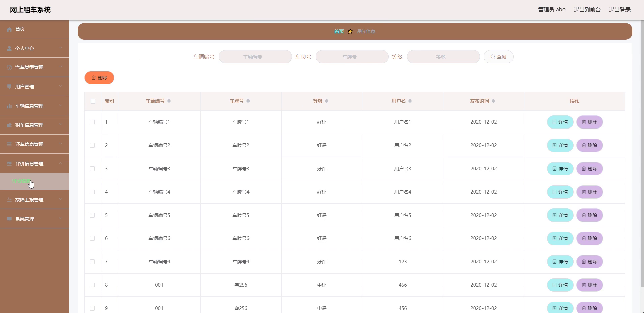Image resolution: width=644 pixels, height=313 pixels.
Task: Click the bar chart icon beside 车辆信息管理
Action: click(x=9, y=106)
